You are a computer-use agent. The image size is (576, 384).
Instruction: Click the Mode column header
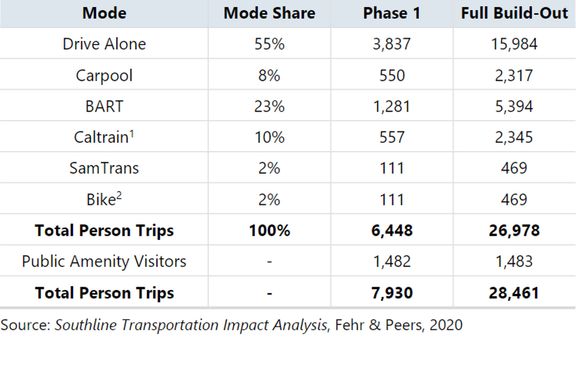104,13
